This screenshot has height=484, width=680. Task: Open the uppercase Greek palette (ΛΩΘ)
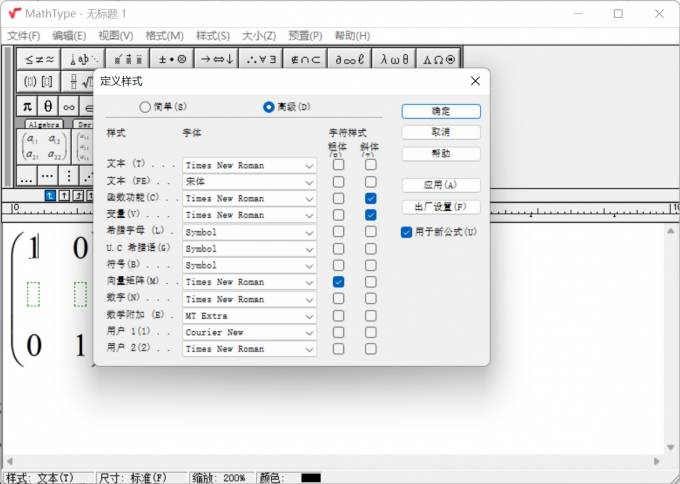(438, 59)
